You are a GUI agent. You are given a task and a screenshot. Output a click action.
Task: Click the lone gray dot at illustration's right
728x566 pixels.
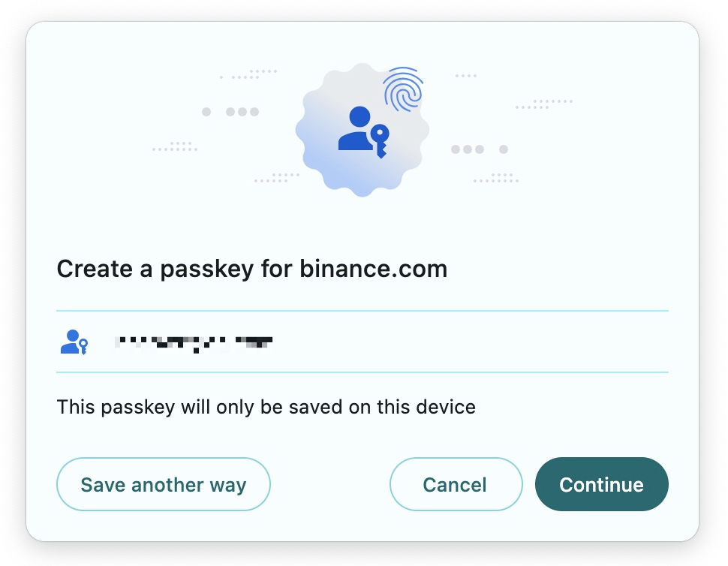[504, 149]
